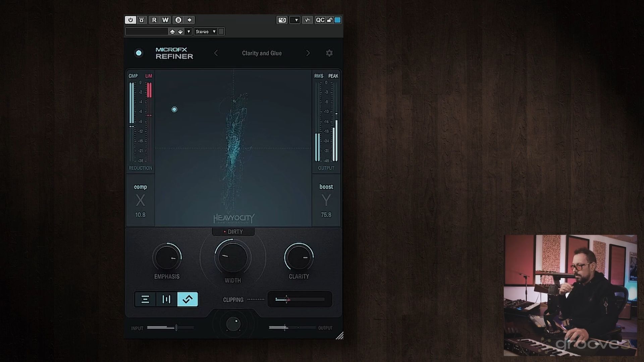
Task: Click the RMS output meter label
Action: [319, 76]
